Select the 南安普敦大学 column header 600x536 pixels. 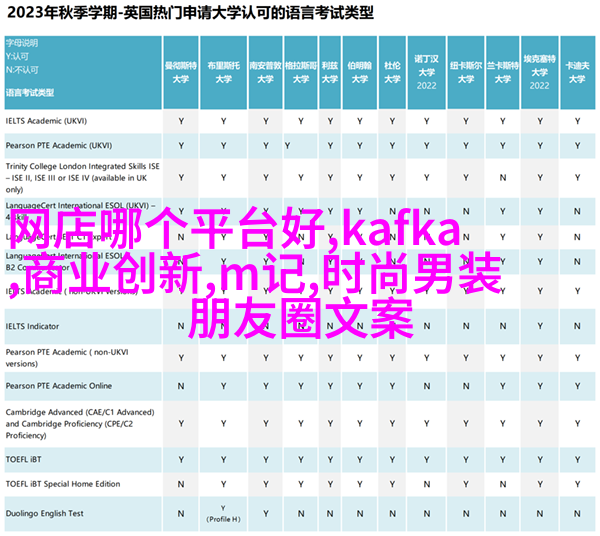[x=266, y=72]
